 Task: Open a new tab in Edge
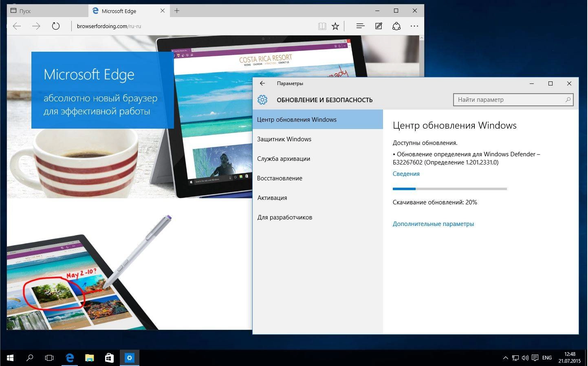pos(177,11)
